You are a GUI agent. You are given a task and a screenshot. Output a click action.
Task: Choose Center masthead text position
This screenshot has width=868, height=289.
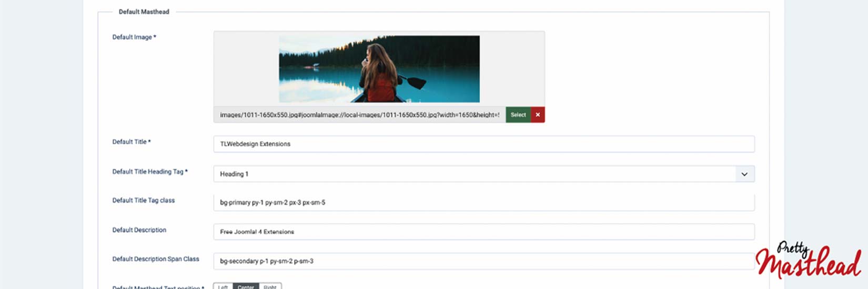click(246, 286)
